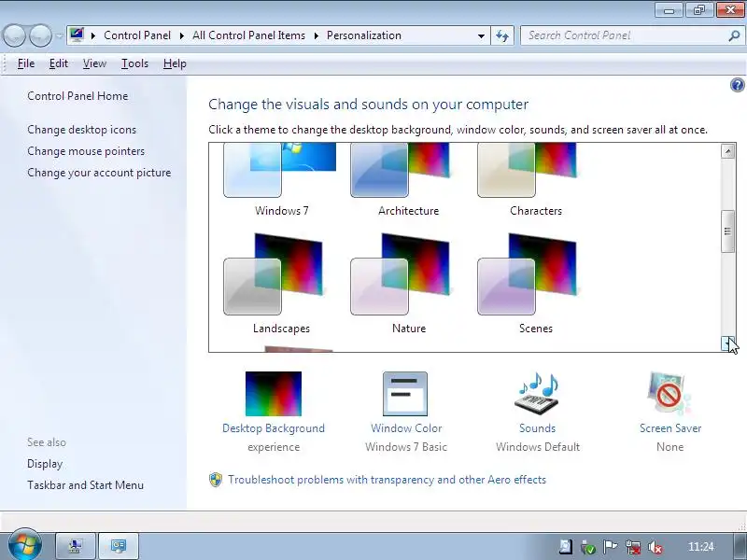The image size is (747, 560).
Task: Click the network disconnected tray icon
Action: 634,547
